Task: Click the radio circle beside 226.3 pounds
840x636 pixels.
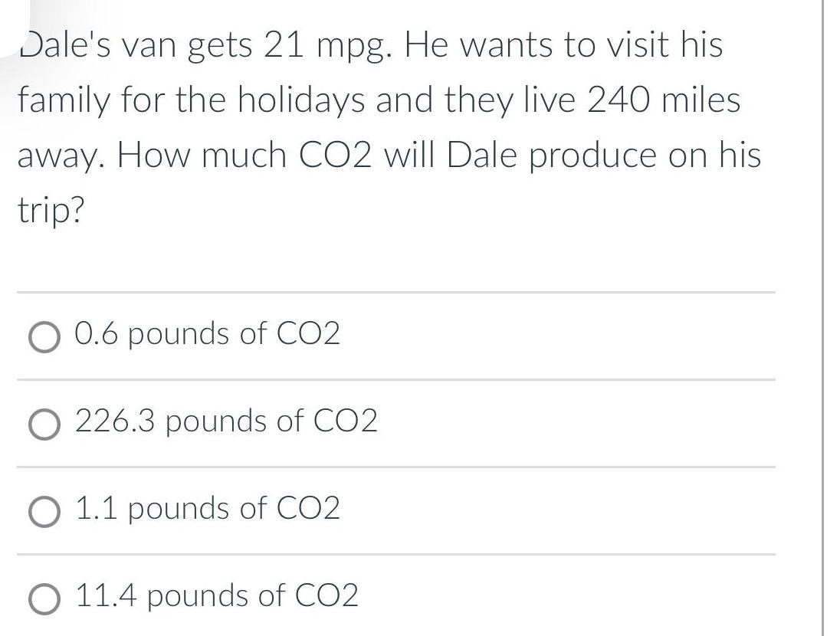Action: pyautogui.click(x=44, y=422)
